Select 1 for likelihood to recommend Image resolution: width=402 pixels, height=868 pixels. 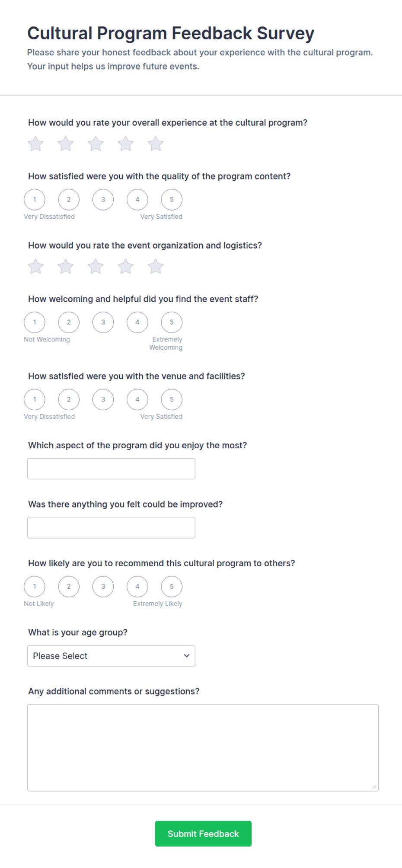(35, 587)
